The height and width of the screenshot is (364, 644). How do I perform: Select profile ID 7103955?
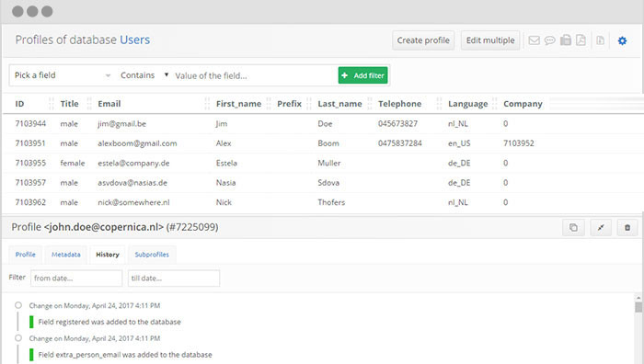[x=30, y=163]
